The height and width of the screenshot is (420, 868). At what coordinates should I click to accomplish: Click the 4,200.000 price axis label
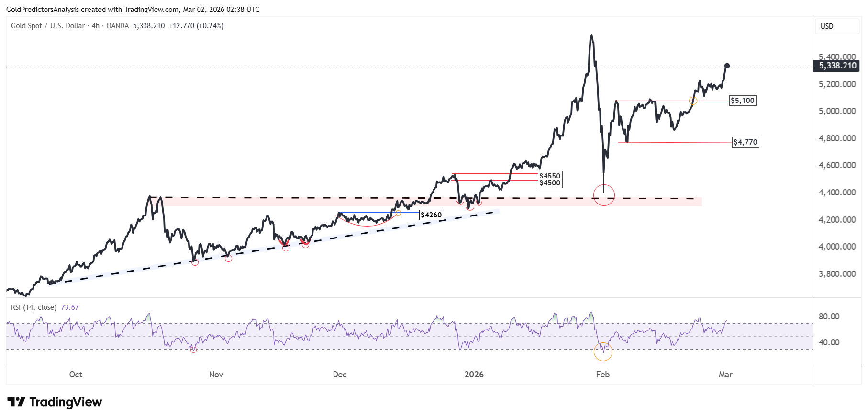pyautogui.click(x=837, y=220)
